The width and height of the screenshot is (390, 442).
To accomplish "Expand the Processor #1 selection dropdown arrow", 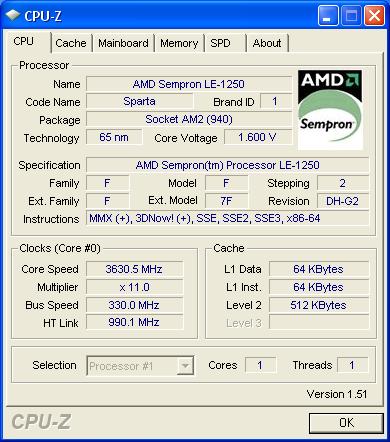I will coord(185,366).
